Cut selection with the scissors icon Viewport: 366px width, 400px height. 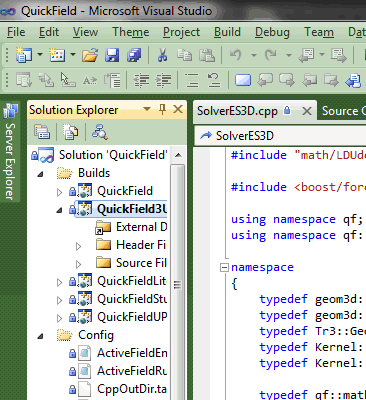(x=162, y=55)
